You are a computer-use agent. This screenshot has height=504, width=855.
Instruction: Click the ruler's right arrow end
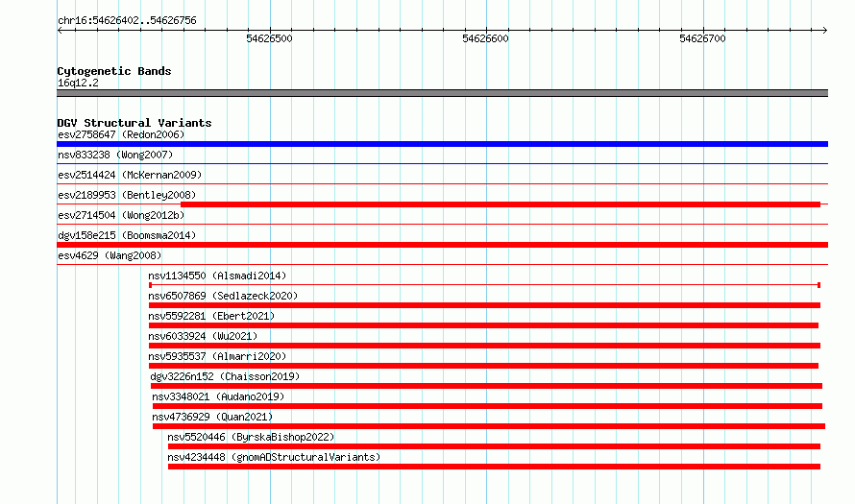point(825,30)
